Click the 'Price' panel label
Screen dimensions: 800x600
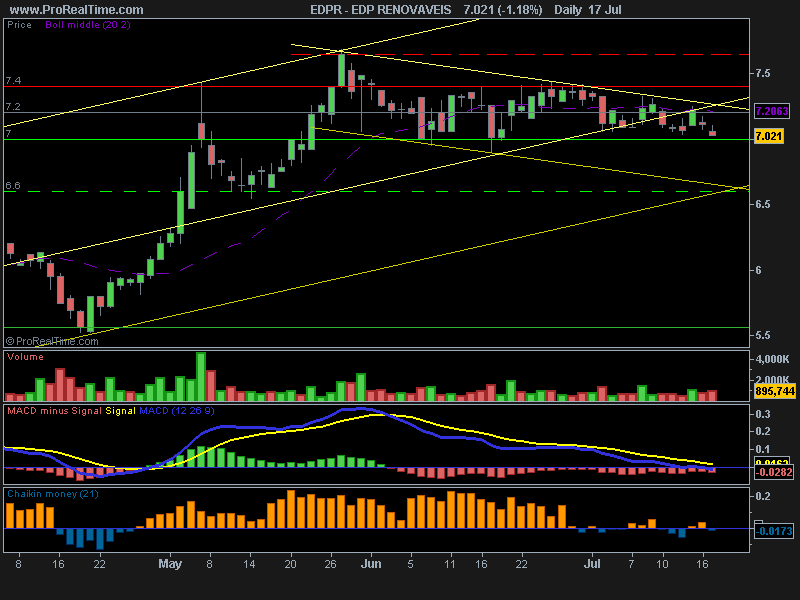pyautogui.click(x=19, y=25)
